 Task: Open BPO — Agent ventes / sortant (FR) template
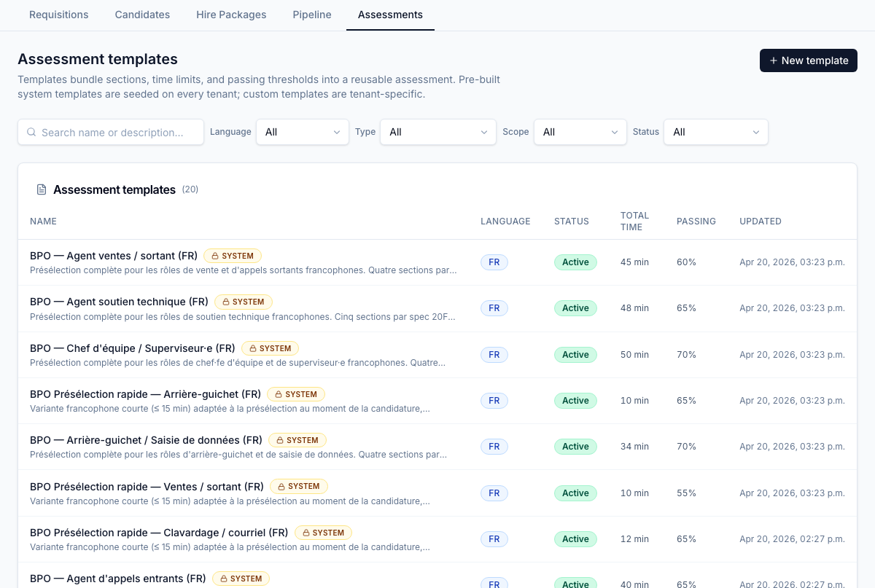(x=114, y=256)
